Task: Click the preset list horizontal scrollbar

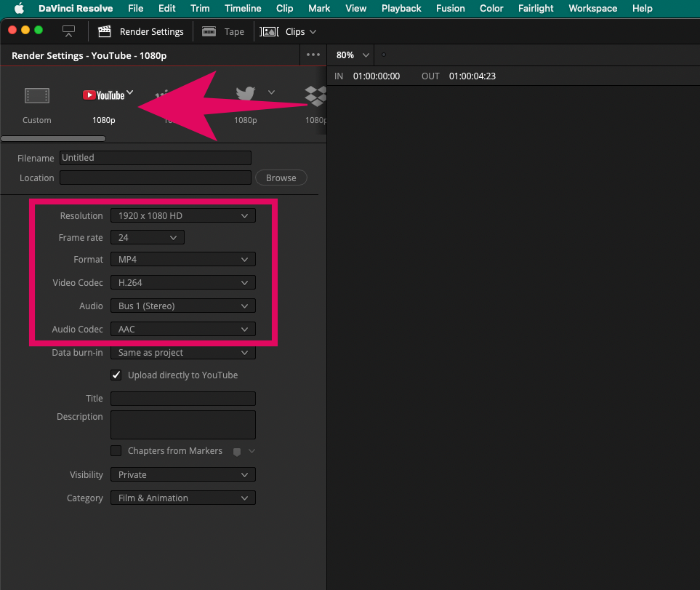Action: click(53, 138)
